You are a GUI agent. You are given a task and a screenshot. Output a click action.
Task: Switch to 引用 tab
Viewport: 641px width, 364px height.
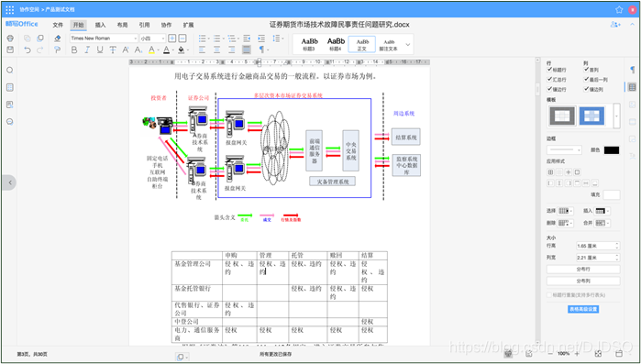[x=144, y=25]
